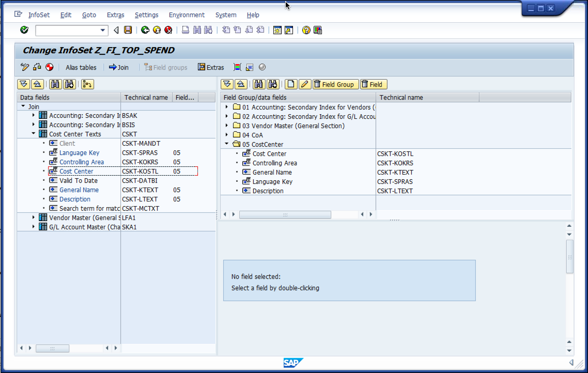
Task: Open the Settings menu
Action: [146, 15]
